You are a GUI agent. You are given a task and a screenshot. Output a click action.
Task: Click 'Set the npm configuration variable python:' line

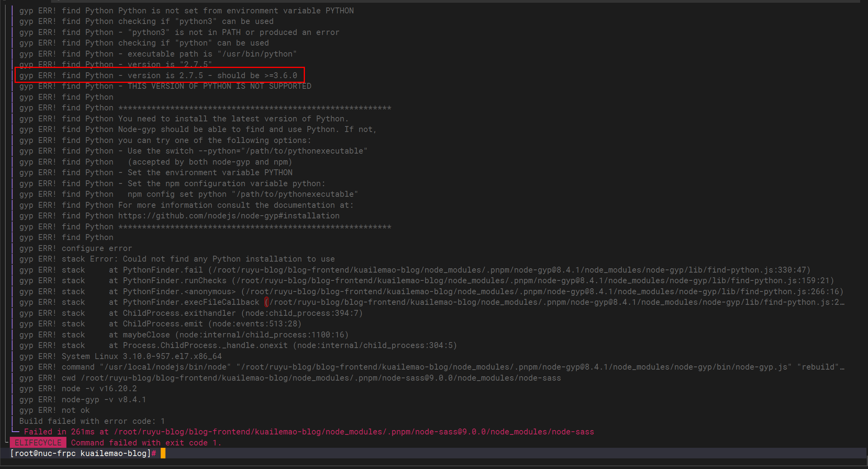(x=172, y=183)
